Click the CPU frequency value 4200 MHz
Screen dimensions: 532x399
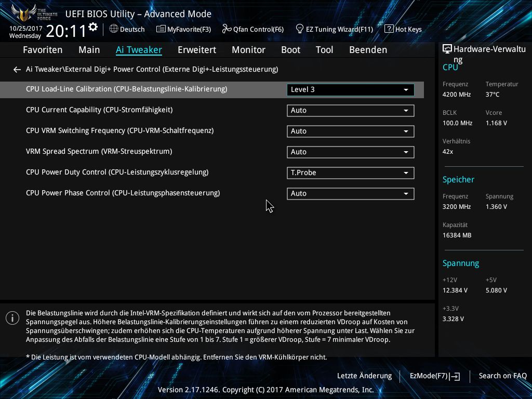[x=457, y=95]
